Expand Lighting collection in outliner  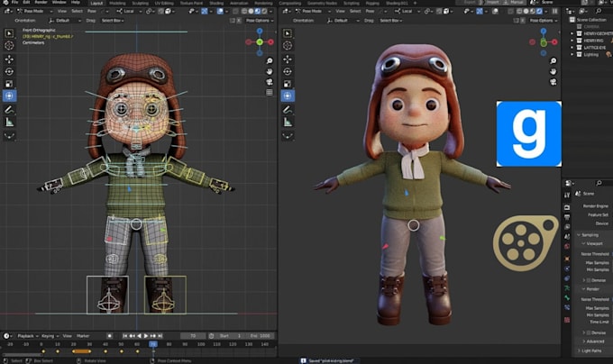(x=572, y=54)
